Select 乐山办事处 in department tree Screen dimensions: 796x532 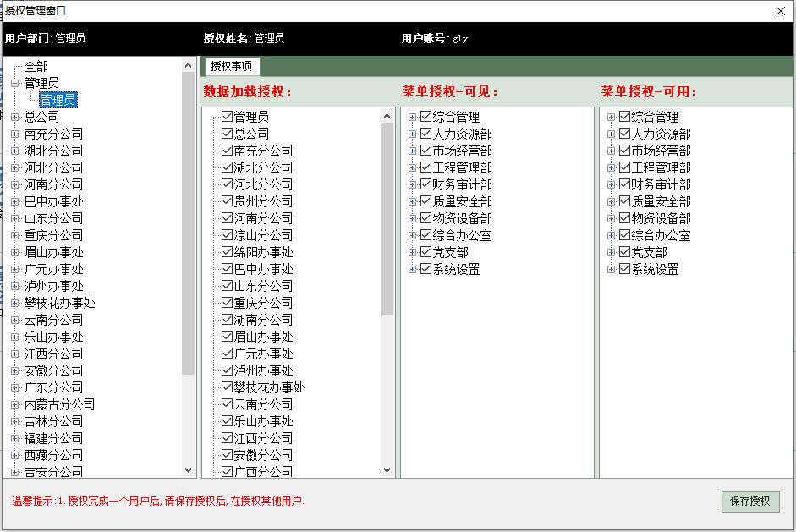[x=53, y=337]
